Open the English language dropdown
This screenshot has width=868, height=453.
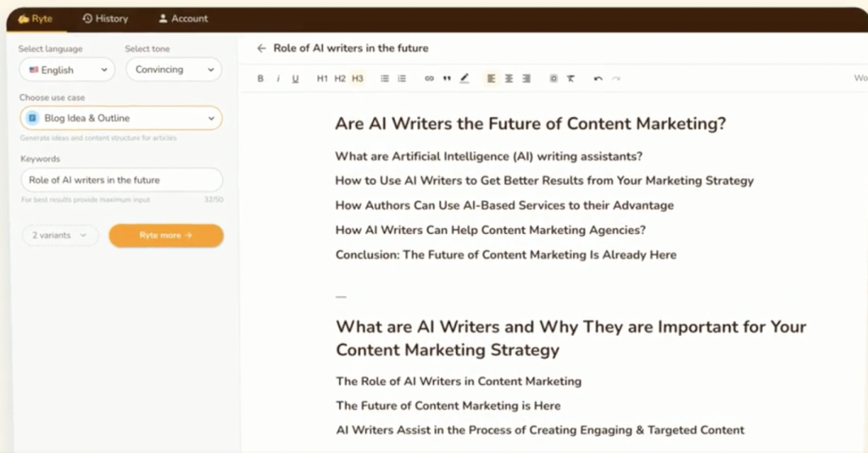67,70
